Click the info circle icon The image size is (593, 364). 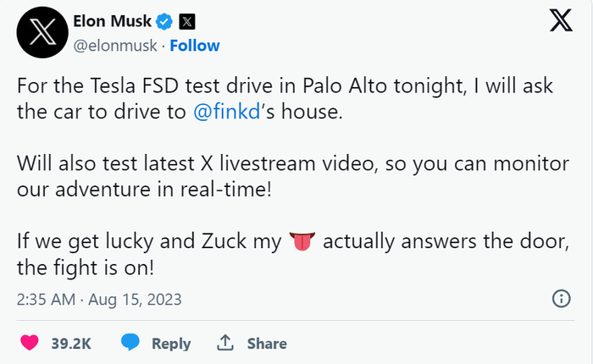pos(560,298)
